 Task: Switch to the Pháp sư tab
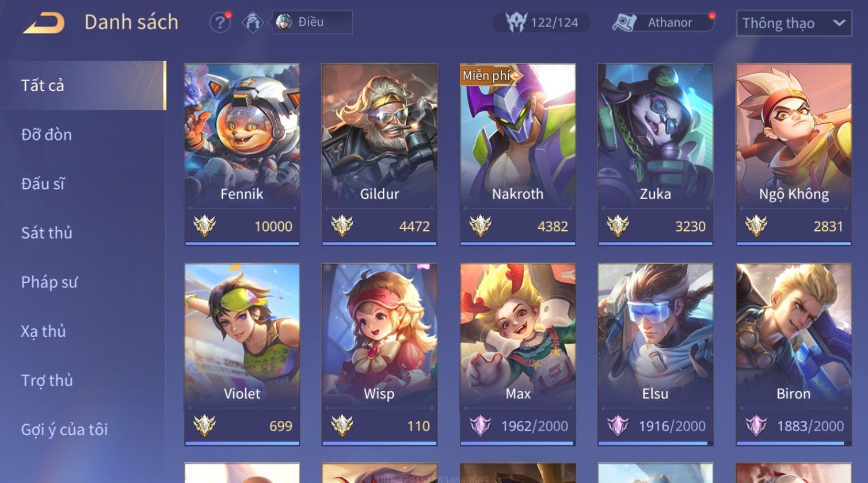tap(50, 282)
